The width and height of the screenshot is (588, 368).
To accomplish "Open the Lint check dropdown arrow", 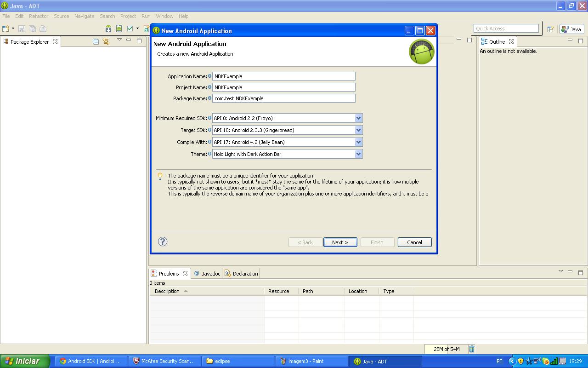I will tap(137, 29).
